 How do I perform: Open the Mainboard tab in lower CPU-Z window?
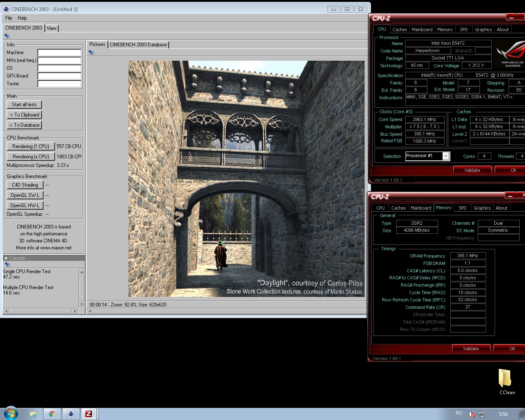(421, 208)
